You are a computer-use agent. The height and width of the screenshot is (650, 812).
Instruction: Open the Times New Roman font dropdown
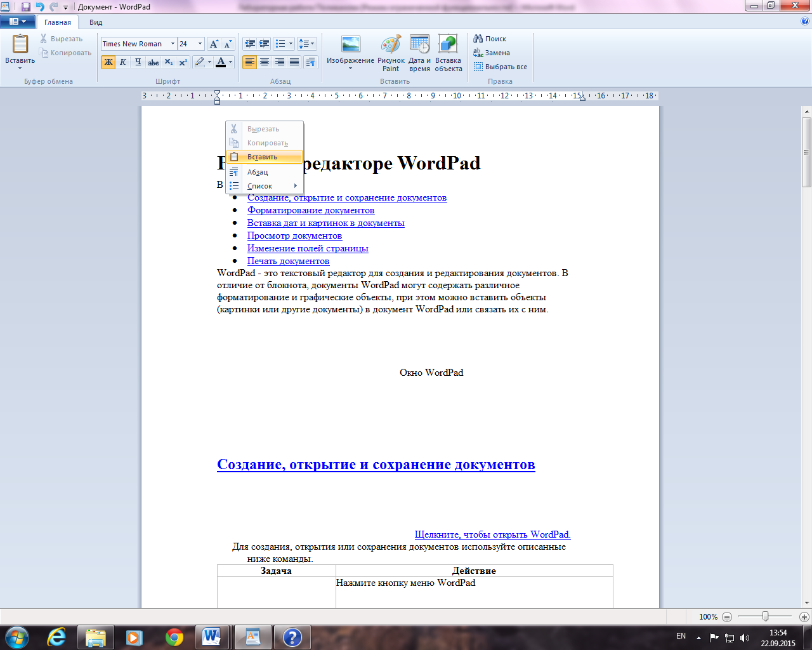(x=173, y=44)
